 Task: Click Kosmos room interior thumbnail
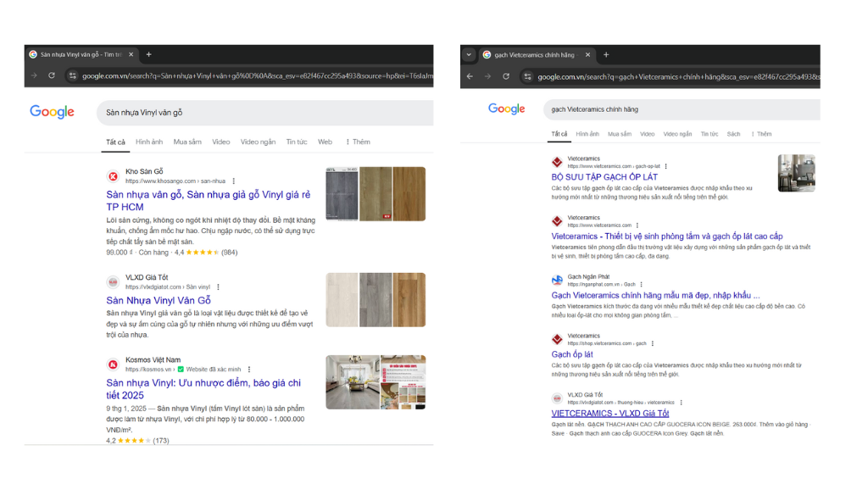(x=353, y=382)
